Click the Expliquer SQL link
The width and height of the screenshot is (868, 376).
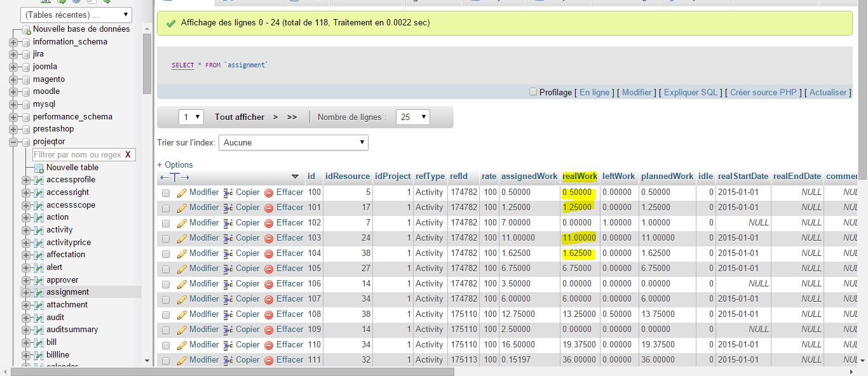[x=690, y=92]
